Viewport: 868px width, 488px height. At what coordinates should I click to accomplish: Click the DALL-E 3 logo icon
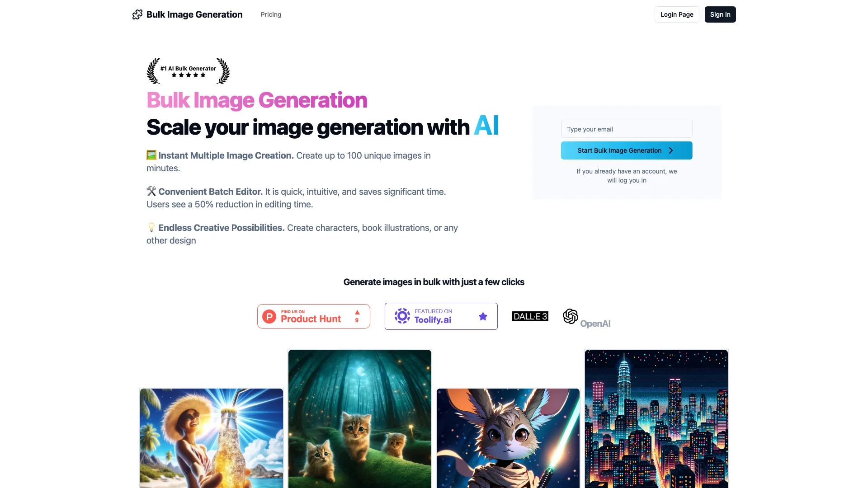[x=530, y=316]
